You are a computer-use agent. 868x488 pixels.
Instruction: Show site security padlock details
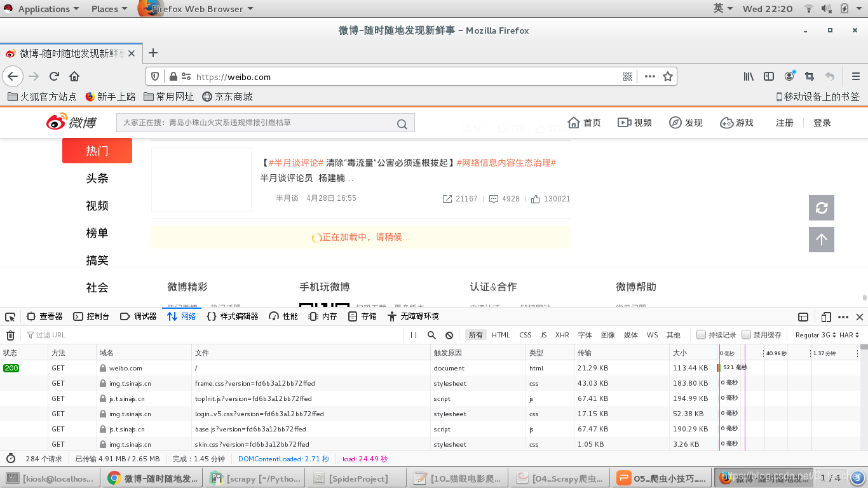click(173, 76)
